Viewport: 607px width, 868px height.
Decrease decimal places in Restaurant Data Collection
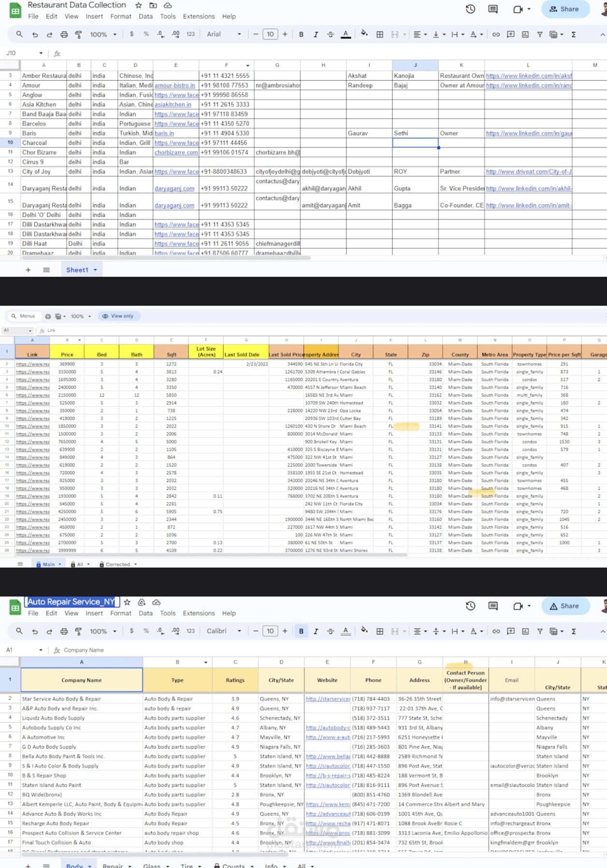[x=160, y=34]
